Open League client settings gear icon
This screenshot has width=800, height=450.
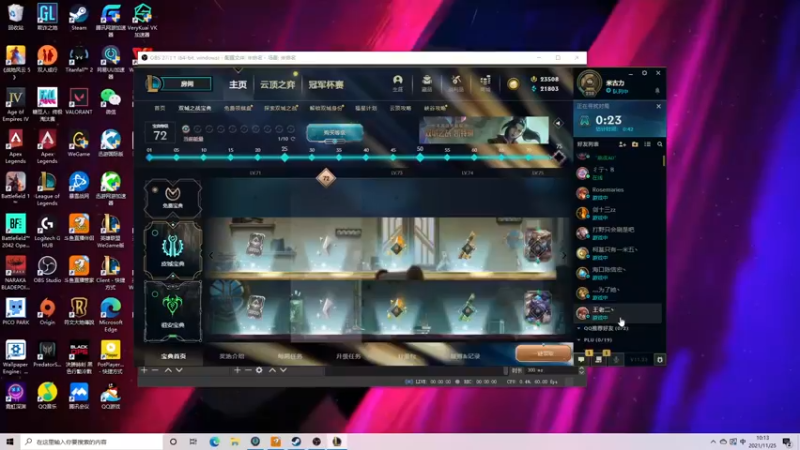point(644,73)
